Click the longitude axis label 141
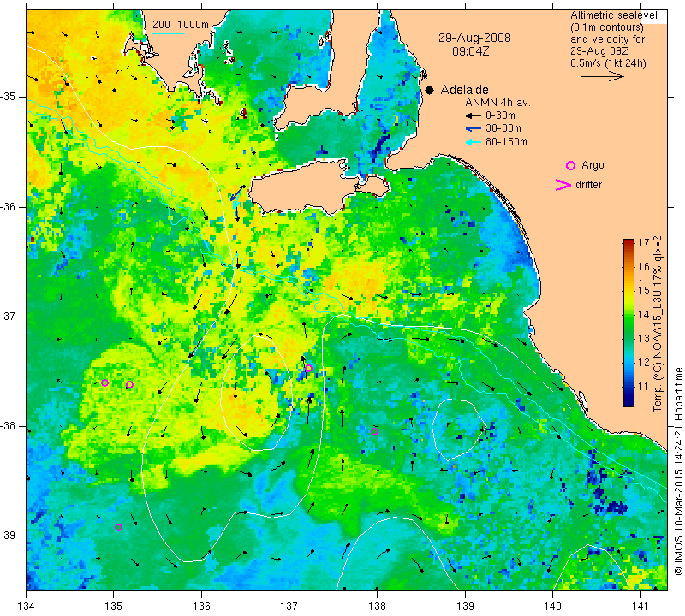 (640, 607)
